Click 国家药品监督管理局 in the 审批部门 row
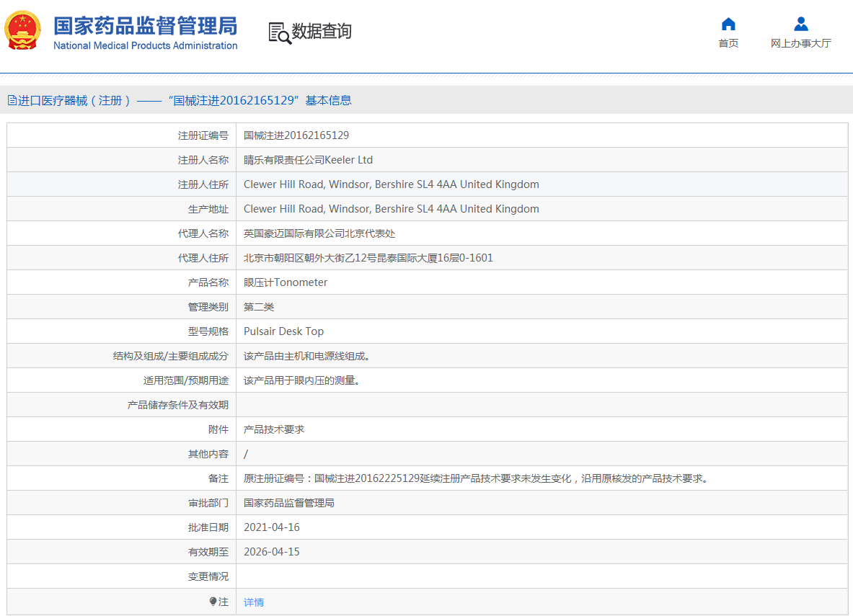 click(289, 503)
